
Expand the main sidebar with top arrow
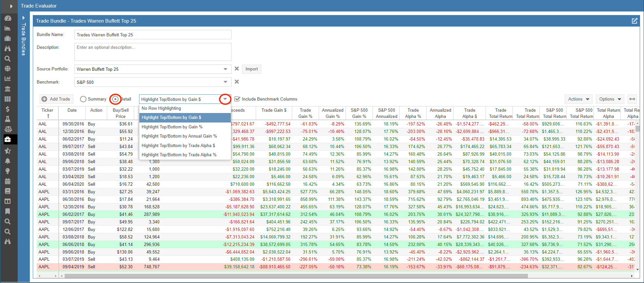pos(11,6)
